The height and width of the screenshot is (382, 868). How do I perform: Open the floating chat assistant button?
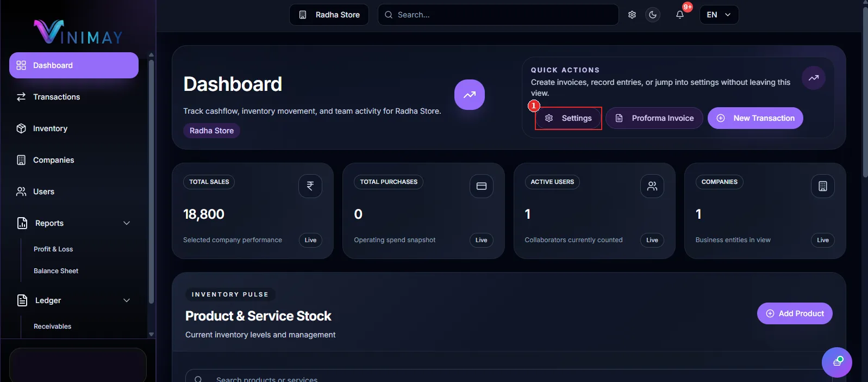(x=837, y=362)
